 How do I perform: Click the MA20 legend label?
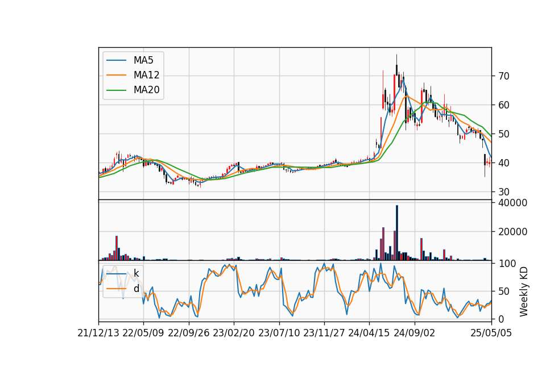(146, 90)
